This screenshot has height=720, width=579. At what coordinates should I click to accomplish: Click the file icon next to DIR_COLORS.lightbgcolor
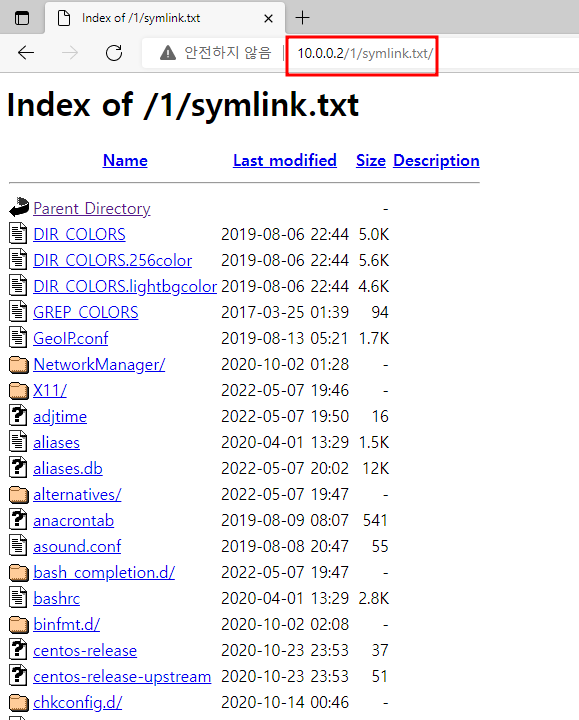(18, 285)
